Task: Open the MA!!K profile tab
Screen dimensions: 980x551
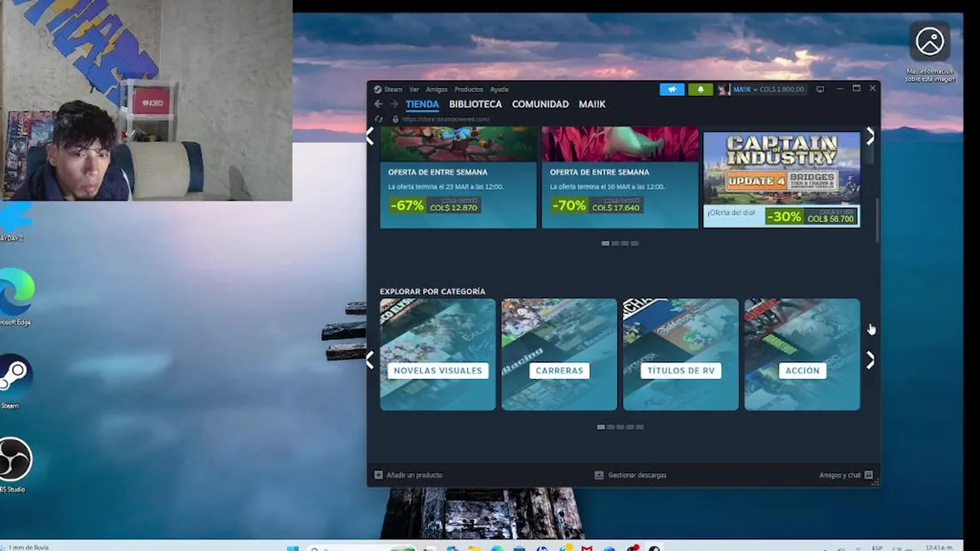Action: (x=592, y=104)
